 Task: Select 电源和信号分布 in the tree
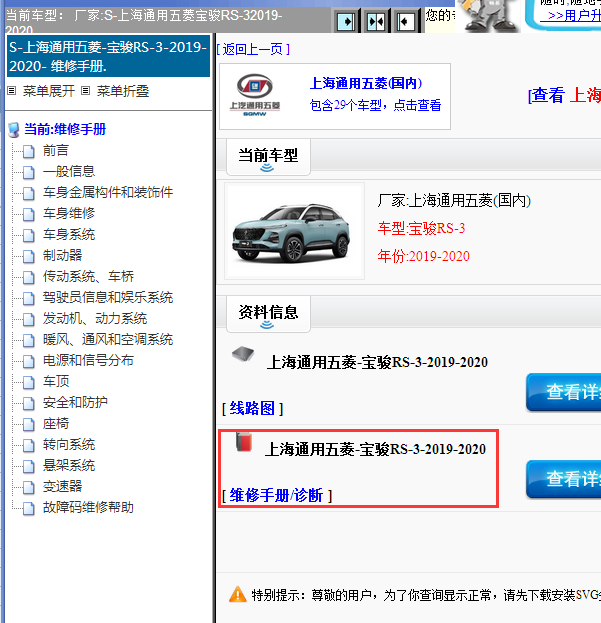click(x=88, y=361)
